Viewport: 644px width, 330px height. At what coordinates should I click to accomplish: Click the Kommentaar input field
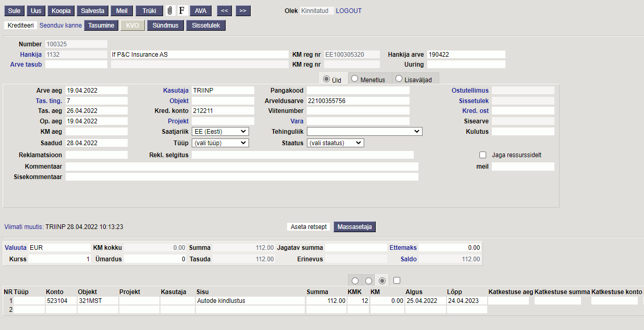pos(242,167)
